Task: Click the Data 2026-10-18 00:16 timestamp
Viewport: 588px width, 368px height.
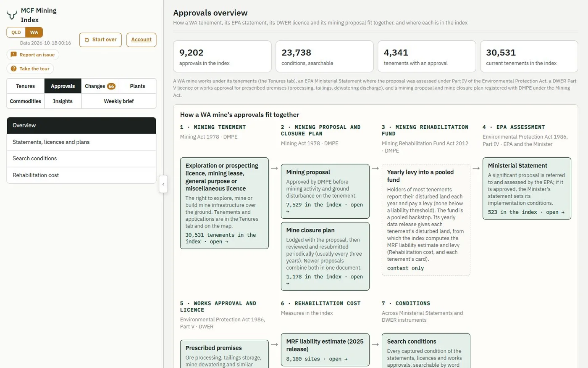Action: 45,43
